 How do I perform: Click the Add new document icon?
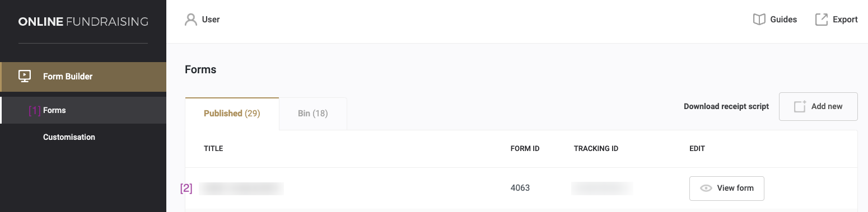coord(800,106)
